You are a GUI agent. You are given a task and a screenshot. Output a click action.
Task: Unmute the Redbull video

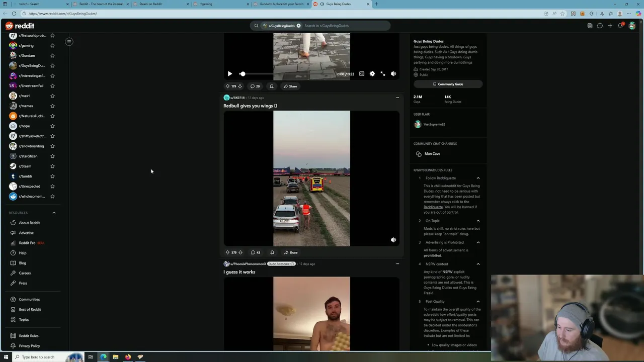click(393, 240)
